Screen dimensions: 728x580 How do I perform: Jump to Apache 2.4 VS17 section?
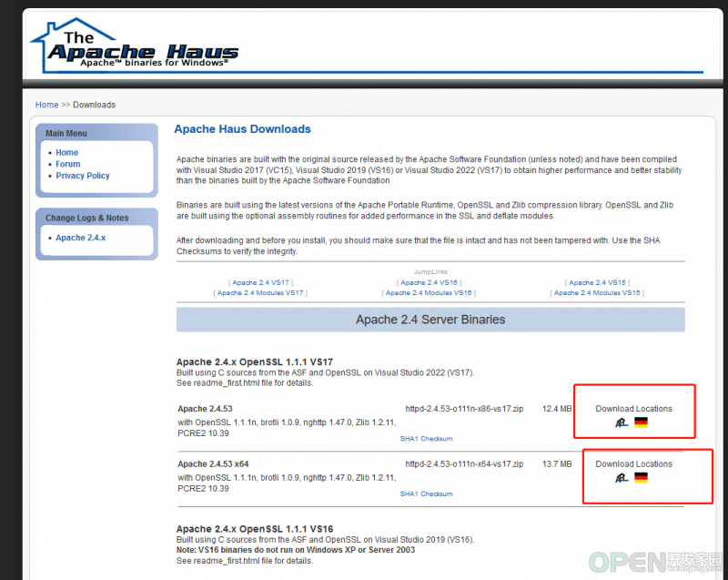tap(260, 282)
